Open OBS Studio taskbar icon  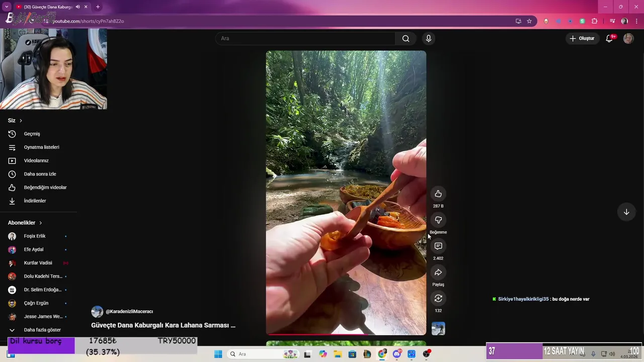[x=427, y=354]
